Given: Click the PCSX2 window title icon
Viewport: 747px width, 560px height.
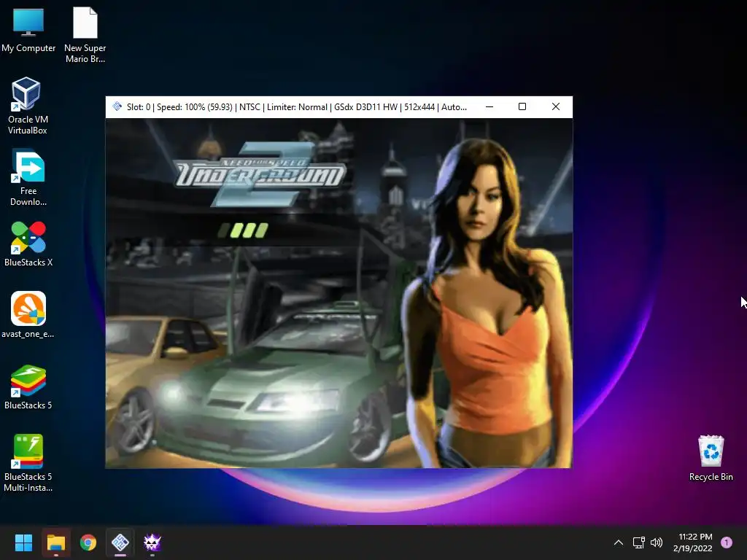Looking at the screenshot, I should 117,106.
